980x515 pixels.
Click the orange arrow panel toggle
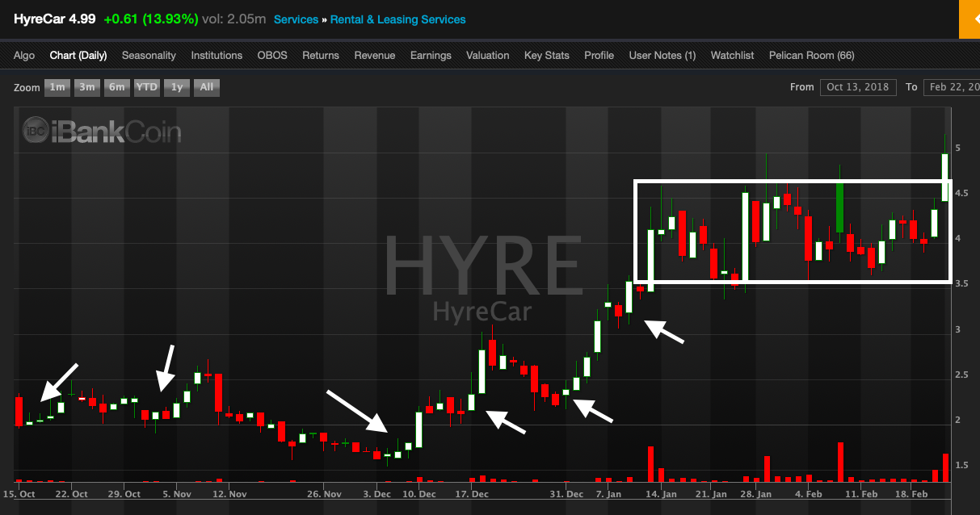tap(969, 19)
